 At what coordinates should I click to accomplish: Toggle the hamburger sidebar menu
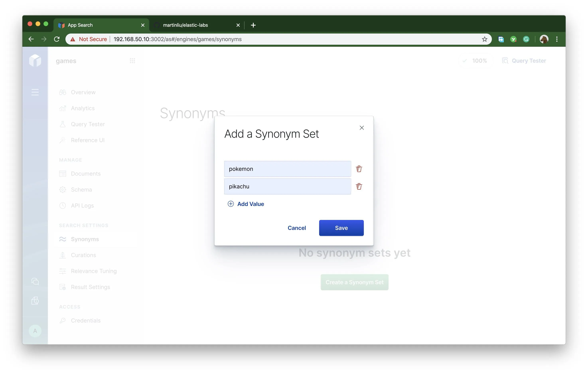[x=35, y=92]
